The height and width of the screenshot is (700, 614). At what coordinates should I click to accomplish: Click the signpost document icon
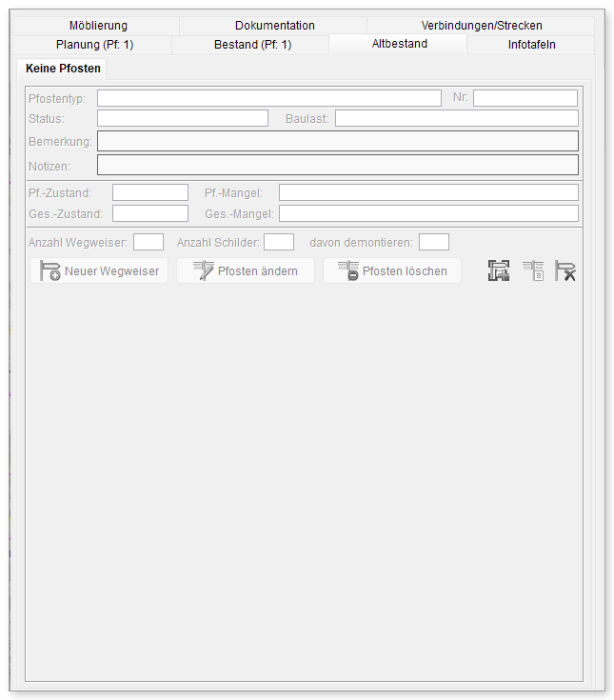pos(533,270)
